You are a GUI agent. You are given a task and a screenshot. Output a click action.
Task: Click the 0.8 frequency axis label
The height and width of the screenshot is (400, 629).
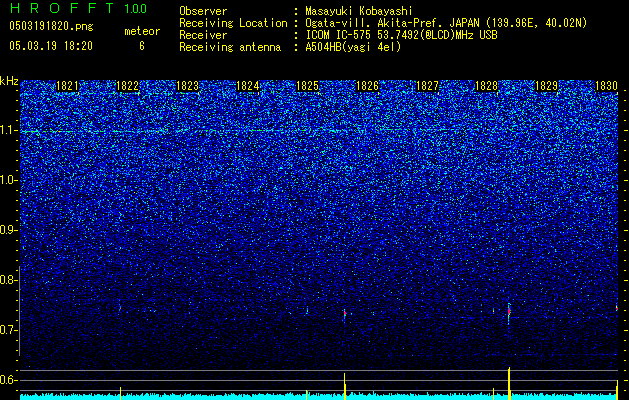coord(9,280)
